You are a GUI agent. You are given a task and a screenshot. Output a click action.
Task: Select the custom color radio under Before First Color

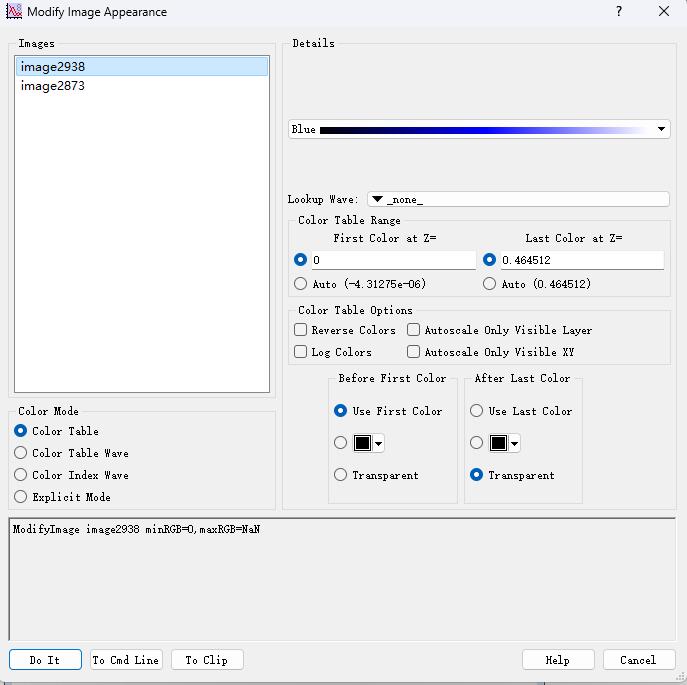pyautogui.click(x=340, y=443)
